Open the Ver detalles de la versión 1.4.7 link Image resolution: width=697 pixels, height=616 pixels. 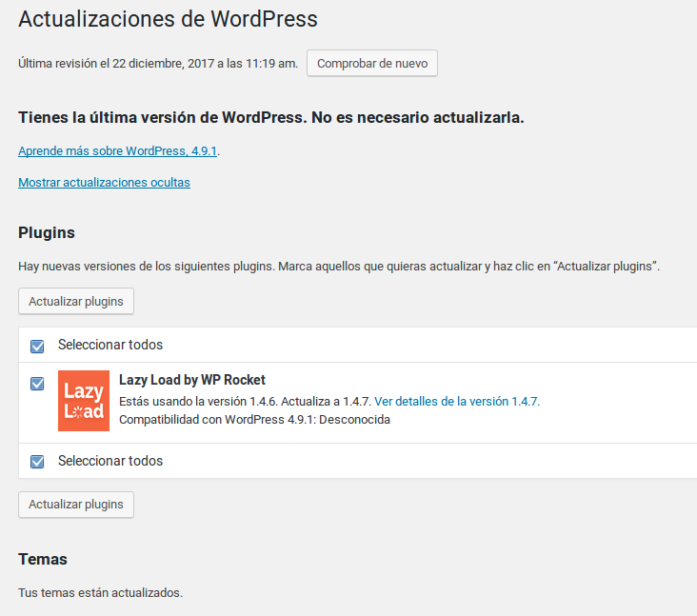pyautogui.click(x=457, y=402)
